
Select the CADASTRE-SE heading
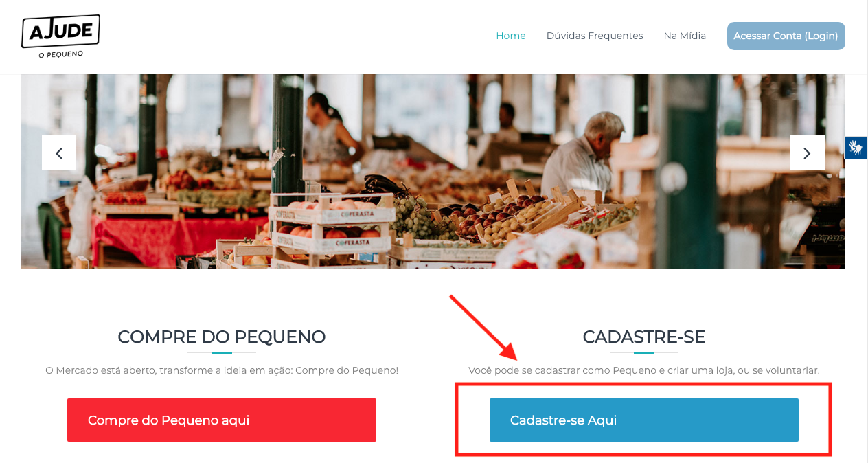pyautogui.click(x=644, y=337)
